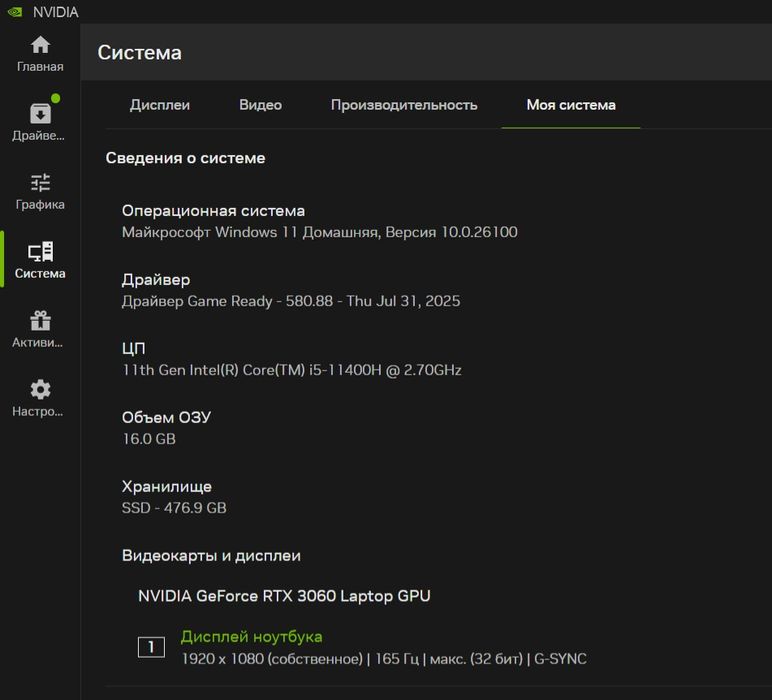Open the Графика sliders section
The width and height of the screenshot is (772, 700).
click(40, 192)
